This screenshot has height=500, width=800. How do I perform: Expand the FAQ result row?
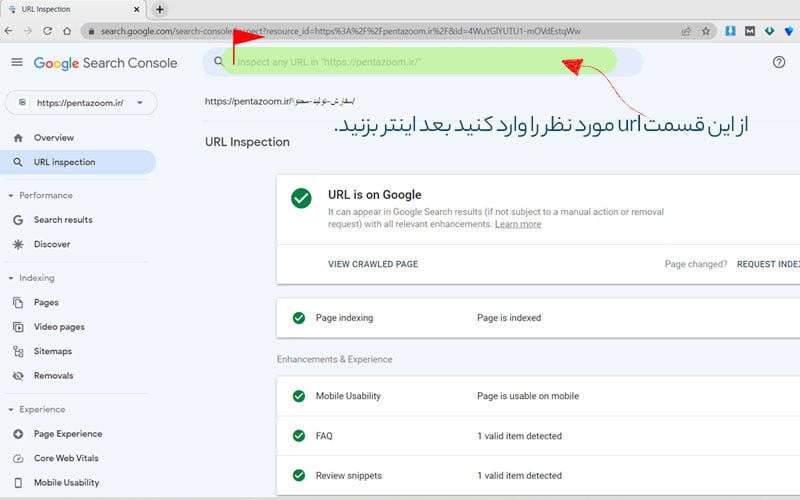(538, 436)
